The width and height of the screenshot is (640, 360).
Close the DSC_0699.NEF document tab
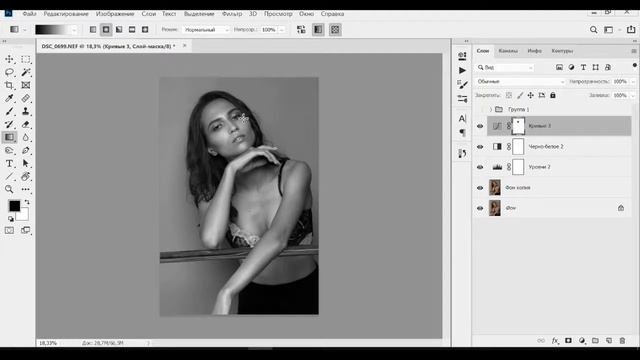pos(184,46)
